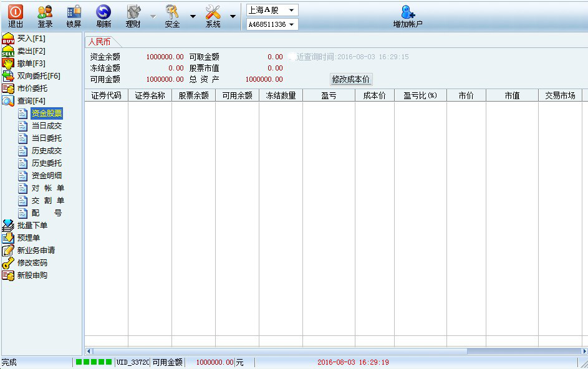Click the 锁屏 (Lock screen) icon
The width and height of the screenshot is (588, 369).
click(x=74, y=12)
